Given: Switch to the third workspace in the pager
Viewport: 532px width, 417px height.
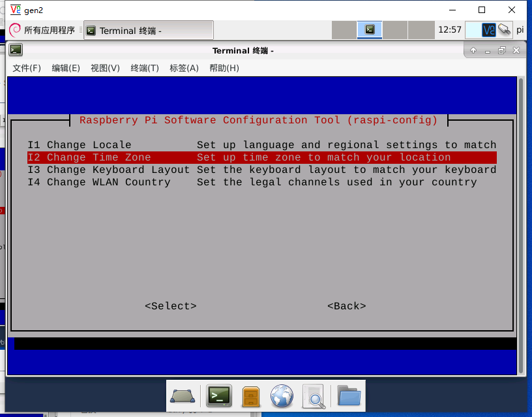Looking at the screenshot, I should (x=395, y=30).
